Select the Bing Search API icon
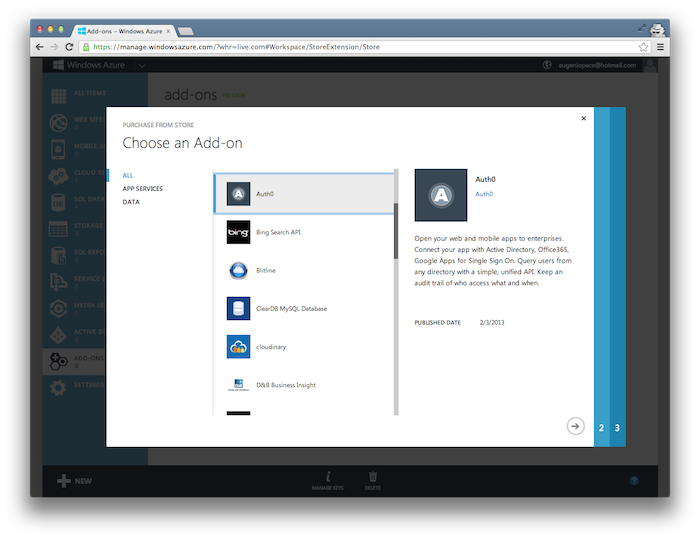 238,232
